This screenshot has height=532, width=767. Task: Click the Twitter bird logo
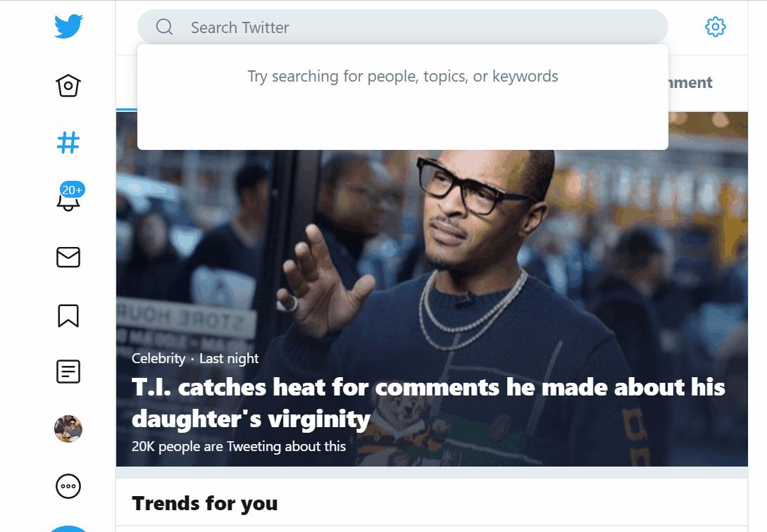(x=68, y=27)
